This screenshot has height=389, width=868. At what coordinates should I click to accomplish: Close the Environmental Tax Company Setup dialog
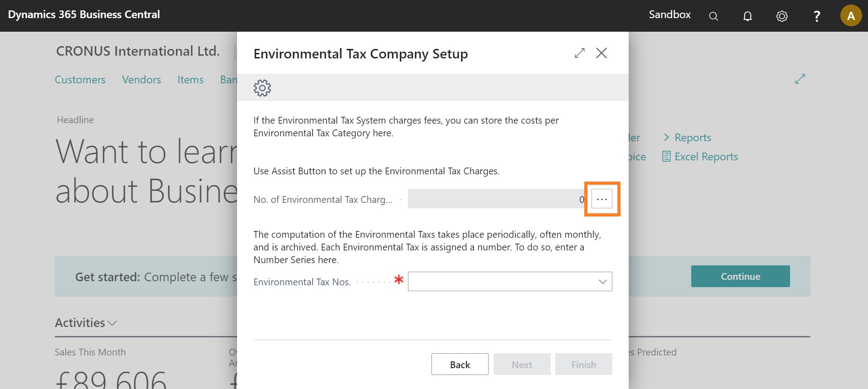pyautogui.click(x=601, y=53)
